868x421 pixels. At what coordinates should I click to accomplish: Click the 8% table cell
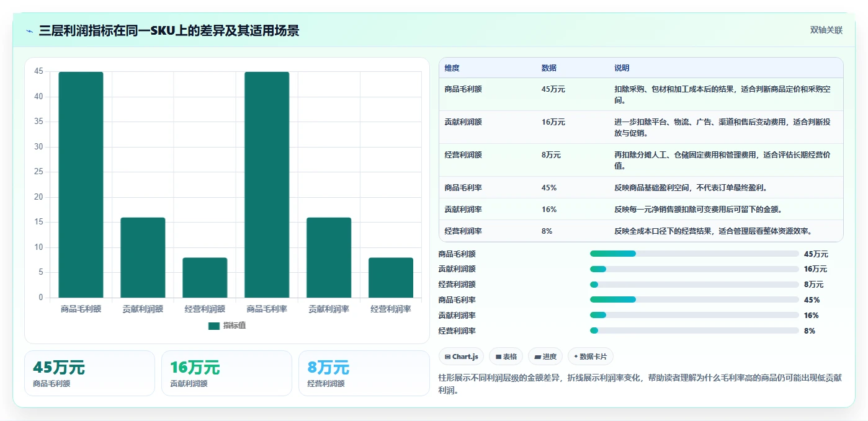[547, 231]
